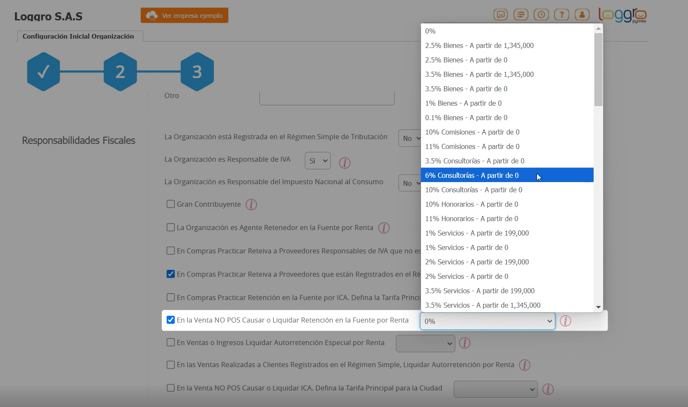Click scroll up arrow of dropdown list
688x407 pixels.
pyautogui.click(x=598, y=29)
